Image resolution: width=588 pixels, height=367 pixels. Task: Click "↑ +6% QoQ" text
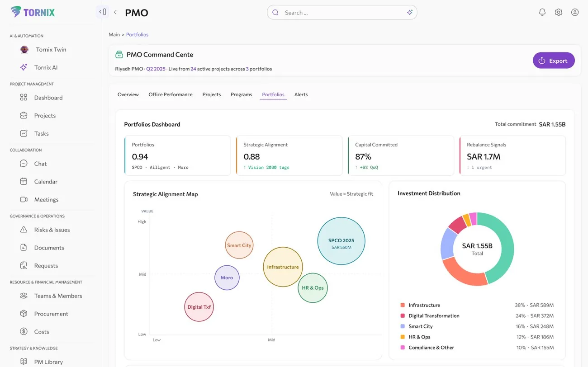pos(366,167)
